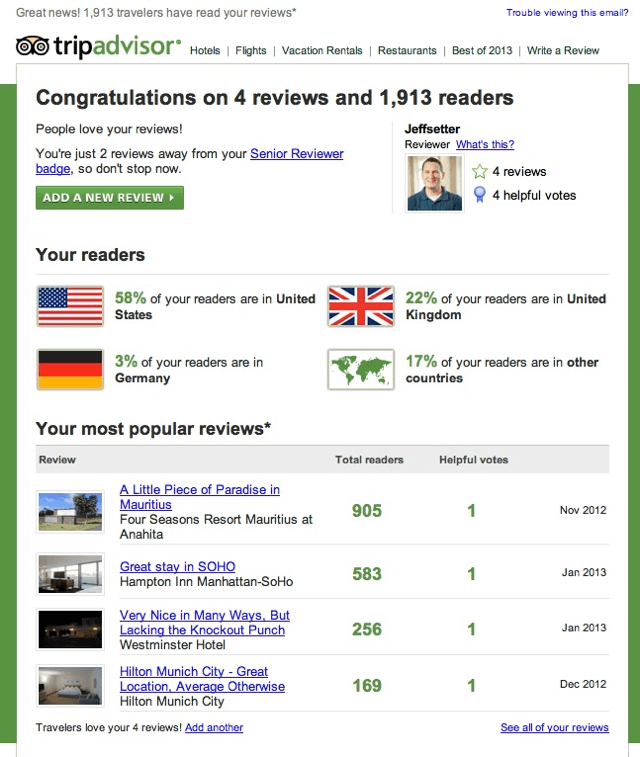Viewport: 640px width, 757px height.
Task: Click the Nov 2012 date
Action: (x=583, y=510)
